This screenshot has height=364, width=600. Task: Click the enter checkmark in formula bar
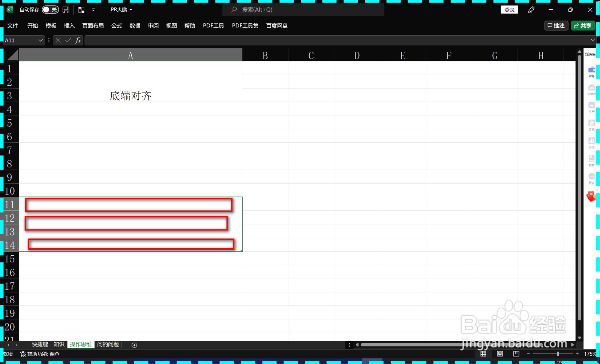[x=68, y=40]
